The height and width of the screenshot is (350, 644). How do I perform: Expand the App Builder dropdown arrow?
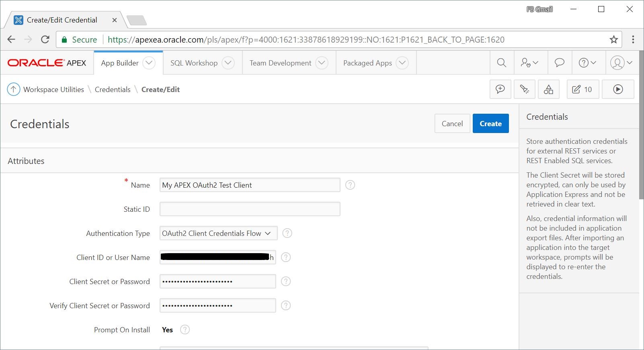point(149,63)
